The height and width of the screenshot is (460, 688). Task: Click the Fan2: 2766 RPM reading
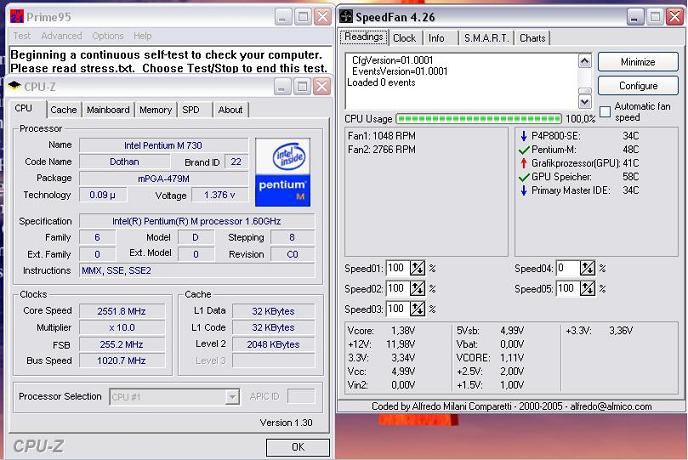pos(381,150)
